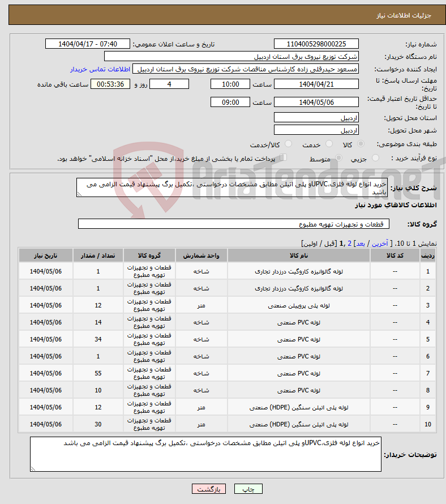Click the unit متر in row 3
Viewport: 446px width, 504px height.
pyautogui.click(x=201, y=306)
